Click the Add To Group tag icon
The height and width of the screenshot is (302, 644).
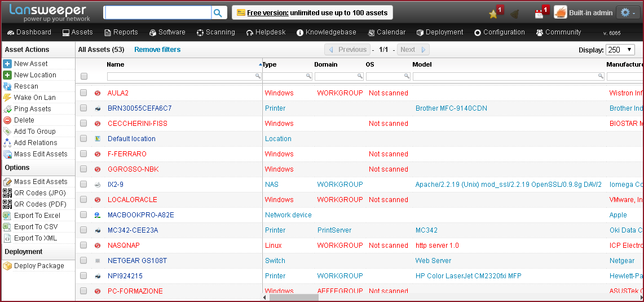point(7,132)
